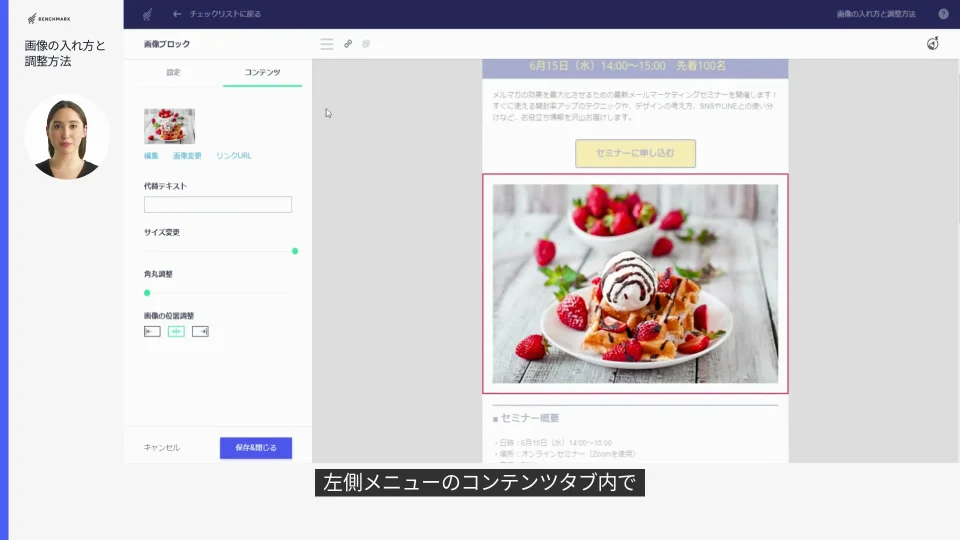Click the セミナーに申し込む button in email preview
Viewport: 960px width, 540px height.
[x=635, y=153]
